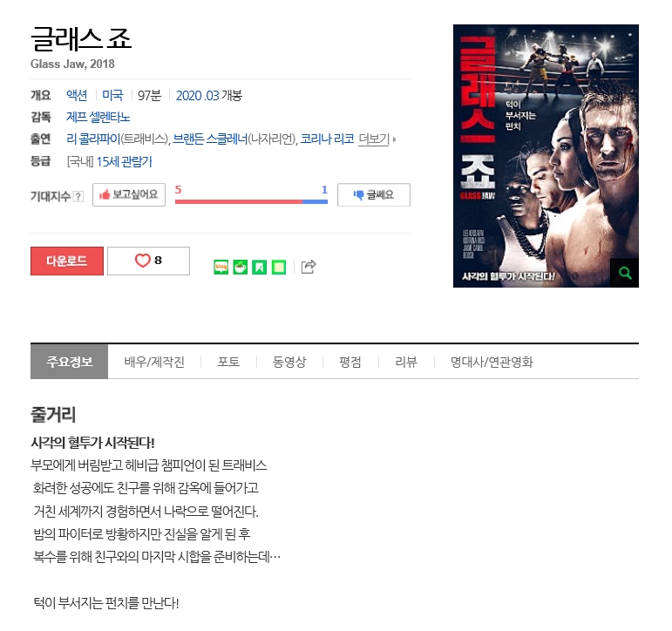Click the yellow memo share icon
672x631 pixels.
point(279,267)
